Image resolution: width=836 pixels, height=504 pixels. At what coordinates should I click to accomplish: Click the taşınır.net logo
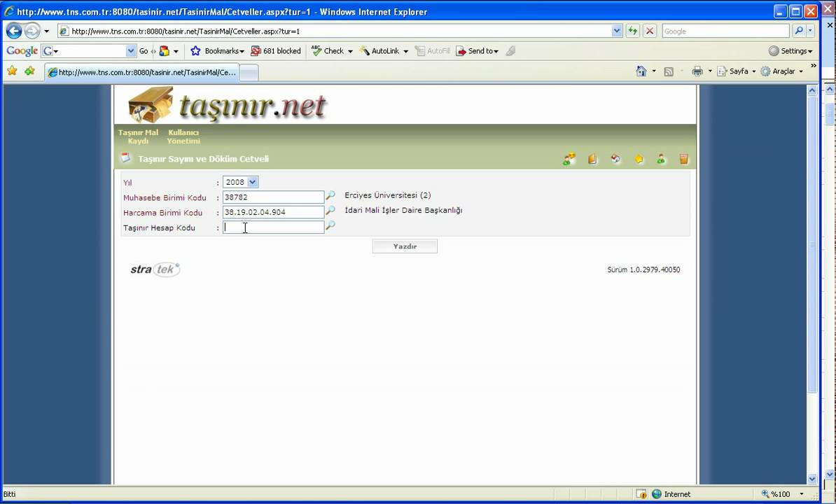pos(228,105)
